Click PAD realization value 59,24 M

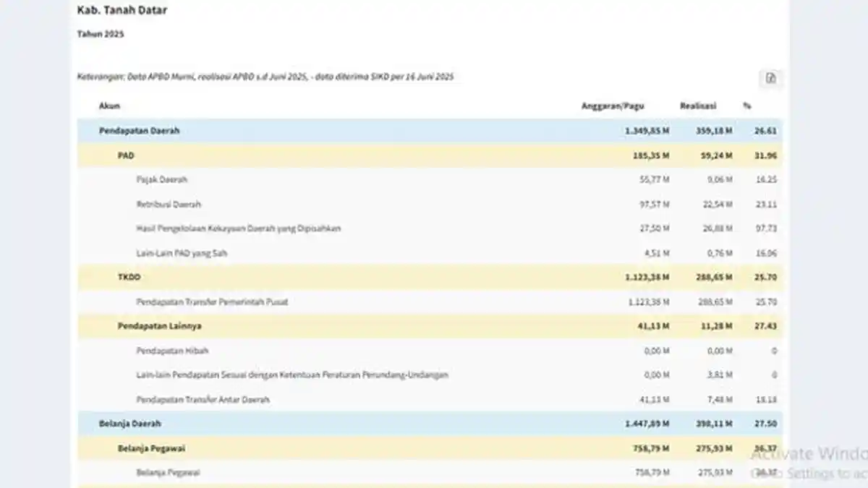(718, 155)
